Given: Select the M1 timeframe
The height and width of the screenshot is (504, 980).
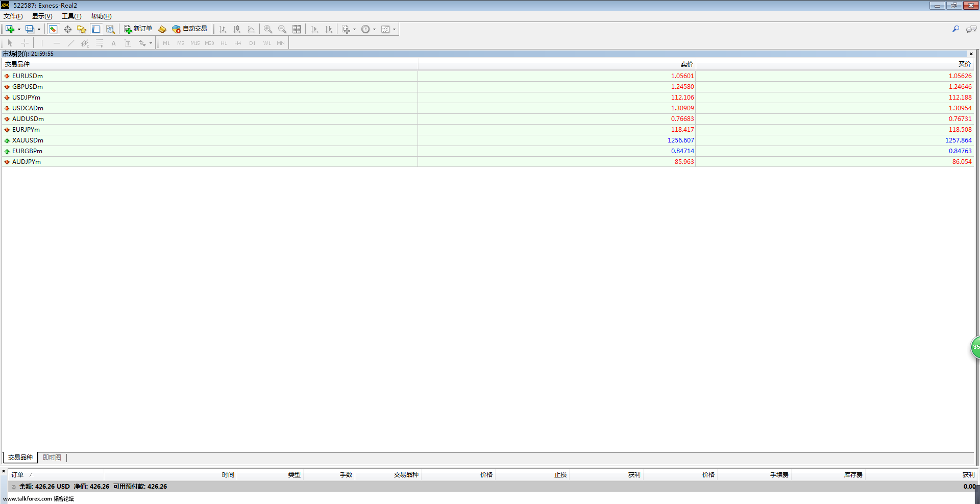Looking at the screenshot, I should pos(166,43).
